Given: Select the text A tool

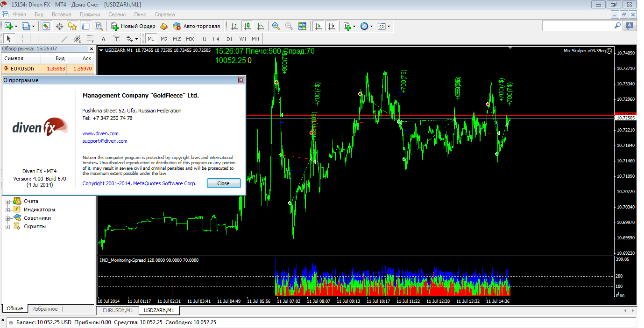Looking at the screenshot, I should 103,39.
